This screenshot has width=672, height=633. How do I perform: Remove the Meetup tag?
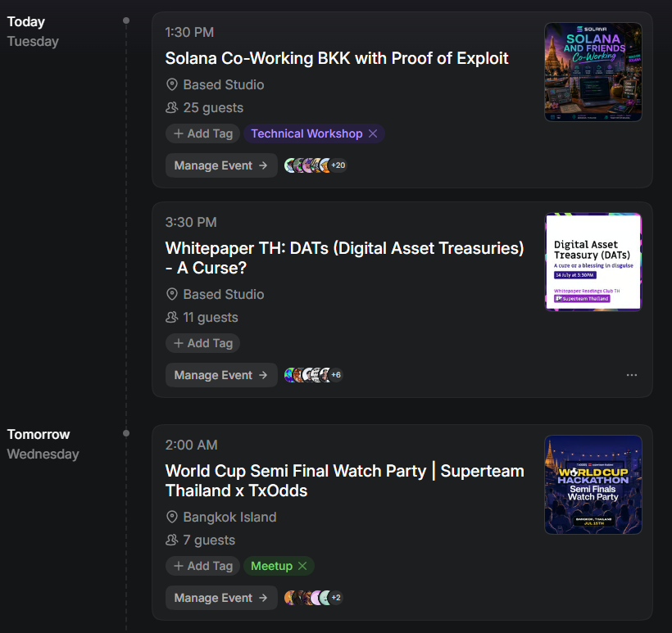click(x=302, y=566)
